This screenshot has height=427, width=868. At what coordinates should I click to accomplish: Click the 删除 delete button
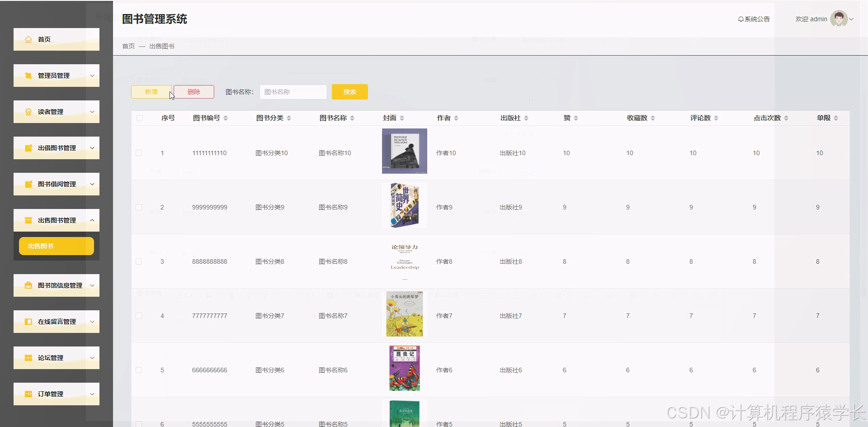pos(194,92)
